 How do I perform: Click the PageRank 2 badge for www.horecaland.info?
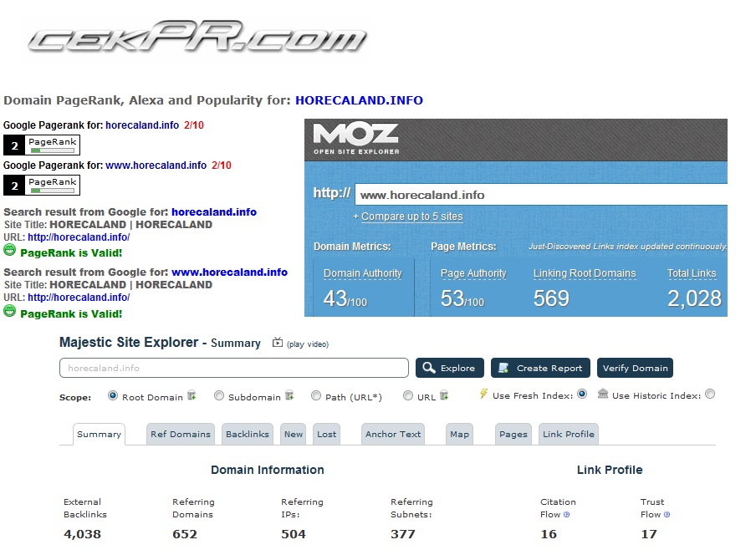[x=42, y=185]
